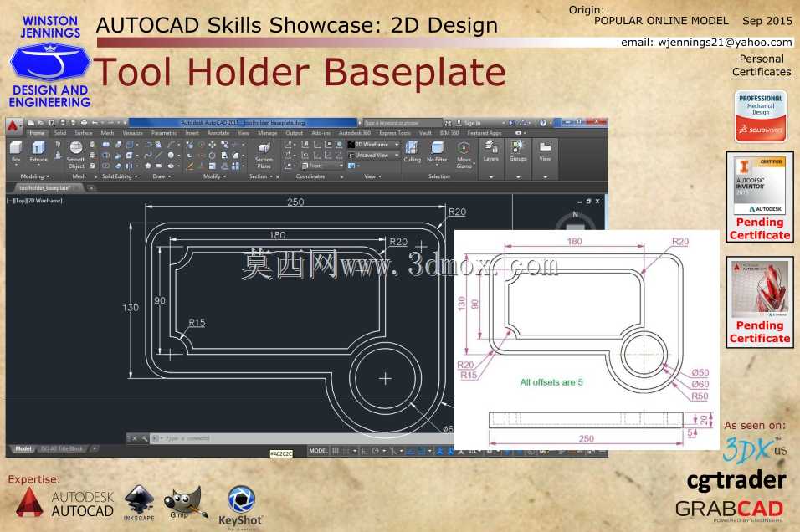Image resolution: width=800 pixels, height=532 pixels.
Task: Open the AutoCAD application menu red A button
Action: pyautogui.click(x=13, y=125)
